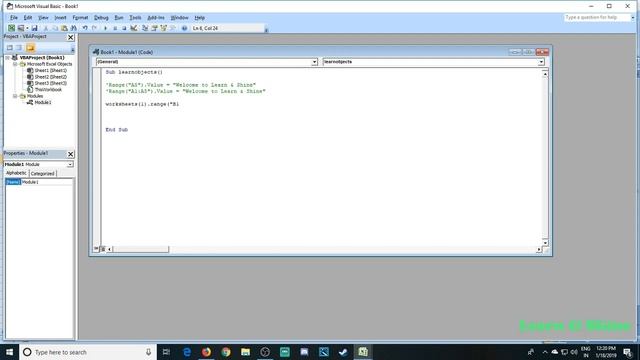Viewport: 640px width, 360px height.
Task: Open the Object Browser toolbar icon
Action: click(164, 28)
